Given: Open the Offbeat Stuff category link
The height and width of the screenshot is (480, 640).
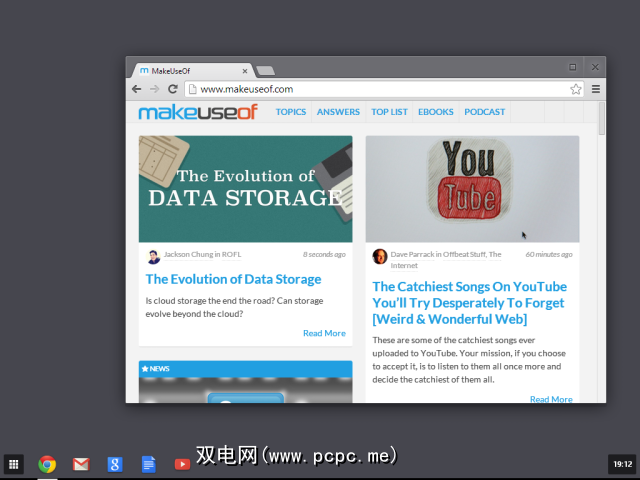Looking at the screenshot, I should coord(464,254).
